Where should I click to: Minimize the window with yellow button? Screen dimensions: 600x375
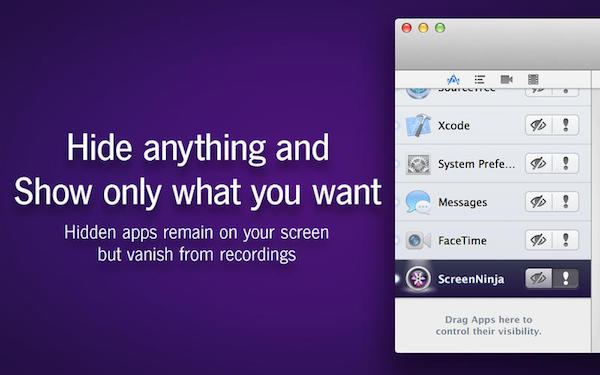pos(423,28)
